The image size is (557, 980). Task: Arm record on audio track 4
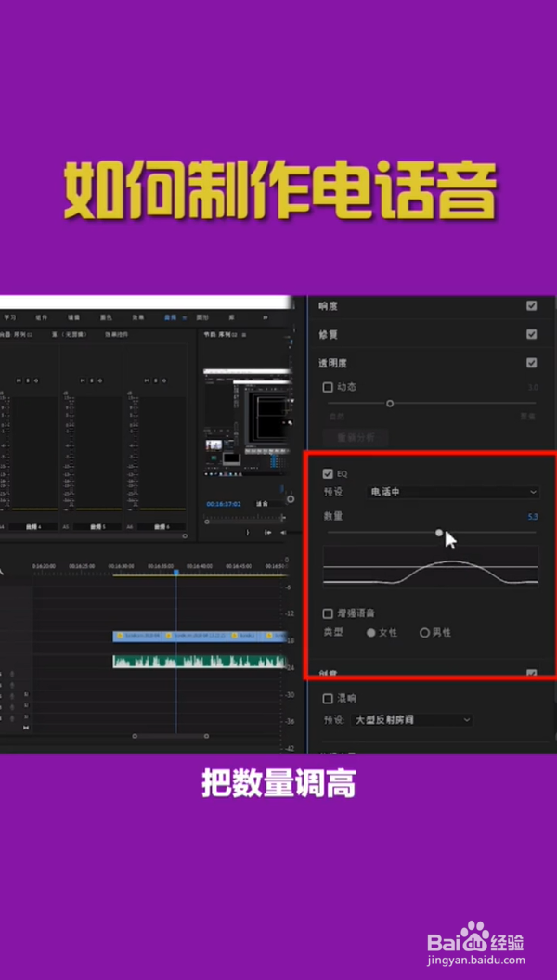coord(35,380)
